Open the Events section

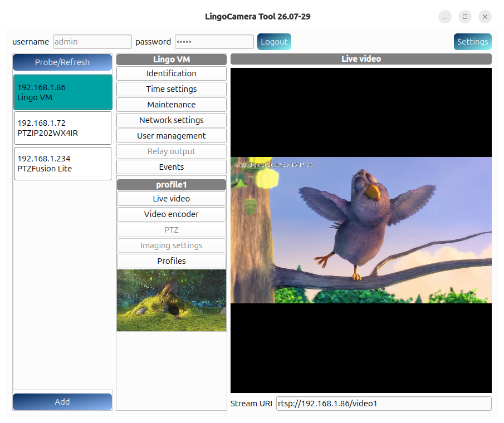pyautogui.click(x=172, y=167)
